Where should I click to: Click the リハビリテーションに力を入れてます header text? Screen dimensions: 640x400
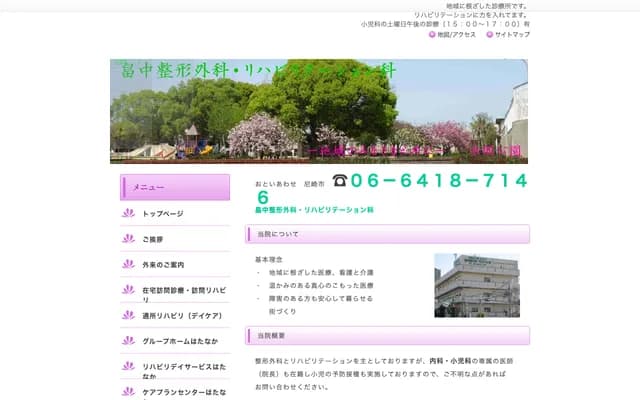[x=471, y=15]
